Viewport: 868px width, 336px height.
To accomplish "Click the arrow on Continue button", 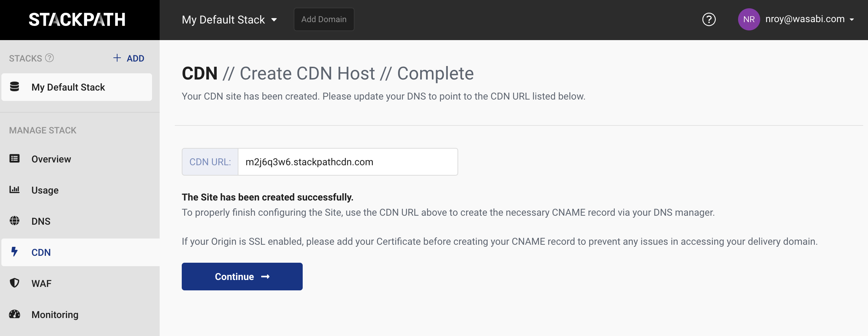I will pos(265,277).
